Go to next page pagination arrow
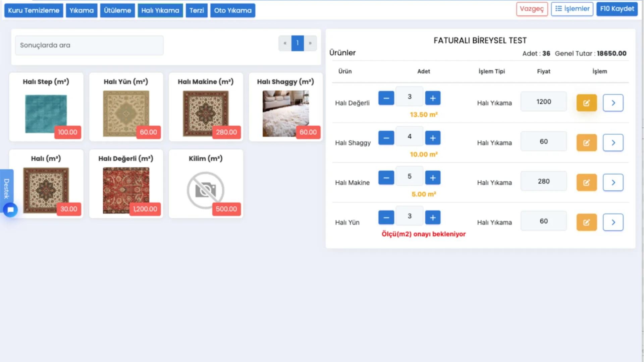Image resolution: width=644 pixels, height=362 pixels. 310,43
